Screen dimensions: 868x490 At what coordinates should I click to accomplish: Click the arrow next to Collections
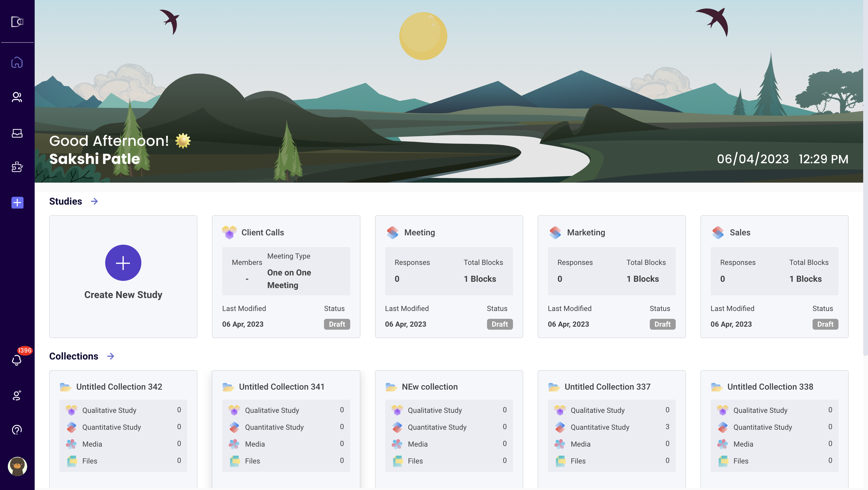pyautogui.click(x=110, y=356)
